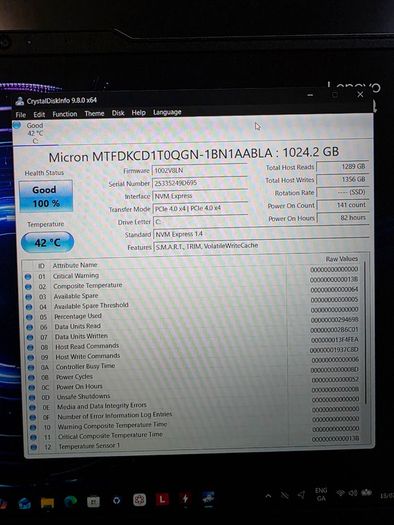Select the Percentage Used attribute name
Screen dimensions: 394x525
78,316
